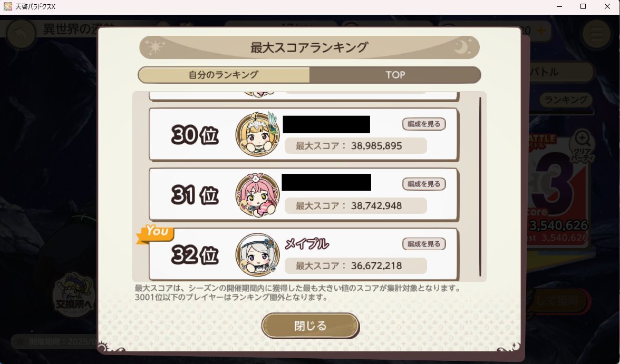This screenshot has height=364, width=620.
Task: Open the hamburger menu icon at top right
Action: click(x=597, y=33)
